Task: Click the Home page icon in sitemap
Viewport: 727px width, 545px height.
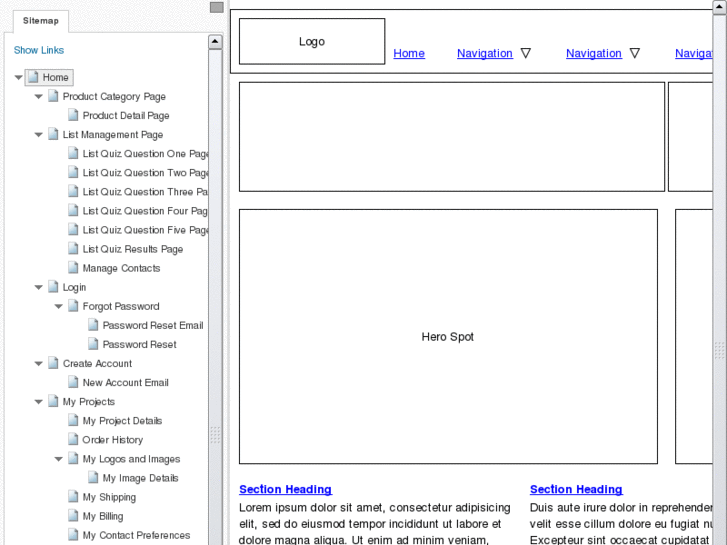Action: point(33,77)
